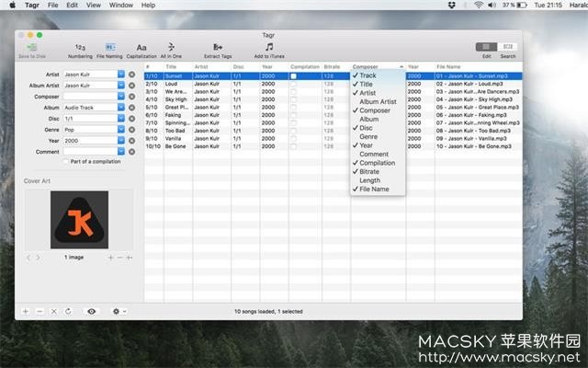Enable Genre column in menu
Image resolution: width=588 pixels, height=368 pixels.
378,137
